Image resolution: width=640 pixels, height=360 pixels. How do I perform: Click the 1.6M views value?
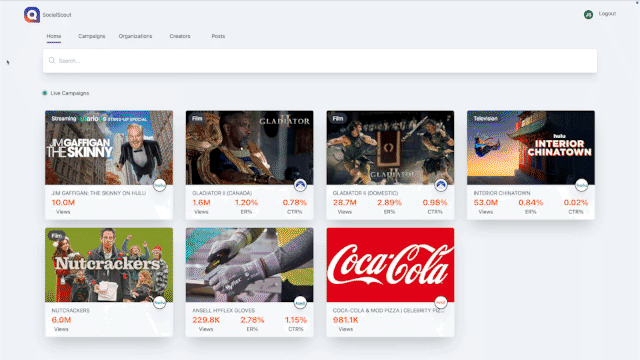point(201,202)
